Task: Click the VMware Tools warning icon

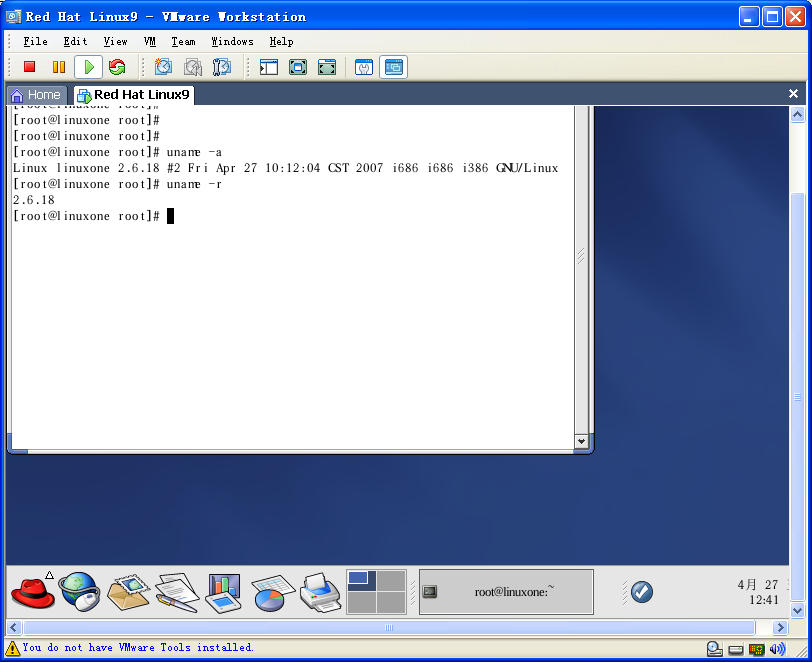Action: pyautogui.click(x=12, y=647)
